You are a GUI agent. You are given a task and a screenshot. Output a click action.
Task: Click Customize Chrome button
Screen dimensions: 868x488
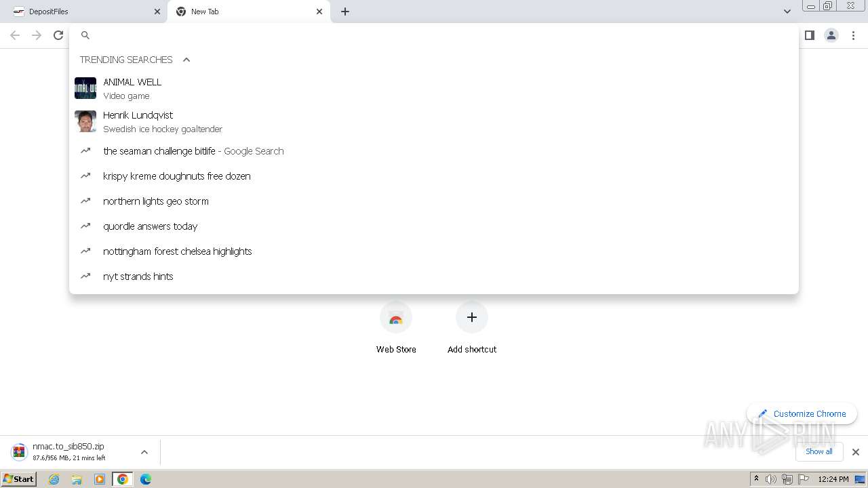[x=802, y=413]
